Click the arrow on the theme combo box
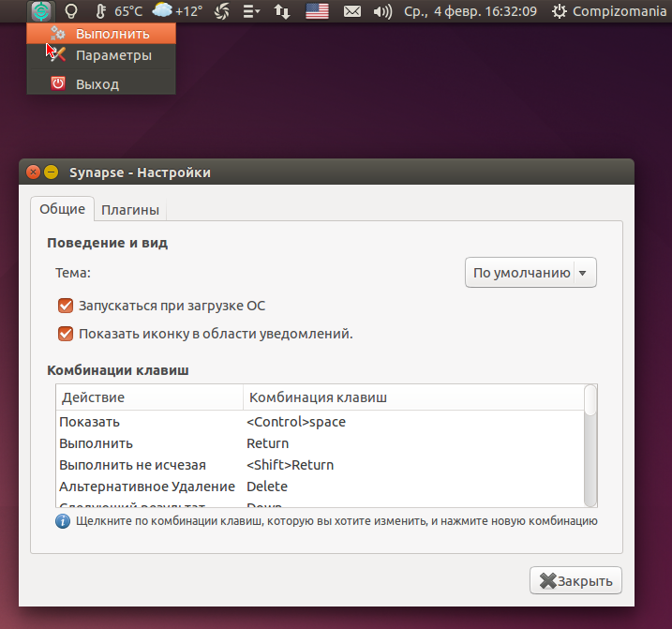Screen dimensions: 672x629 pyautogui.click(x=582, y=273)
